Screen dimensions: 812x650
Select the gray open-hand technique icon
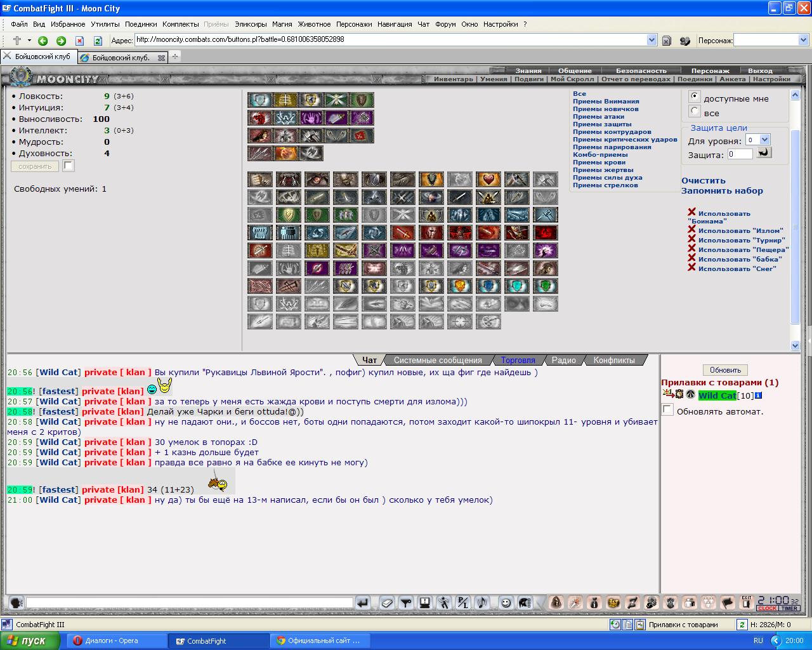[x=289, y=268]
